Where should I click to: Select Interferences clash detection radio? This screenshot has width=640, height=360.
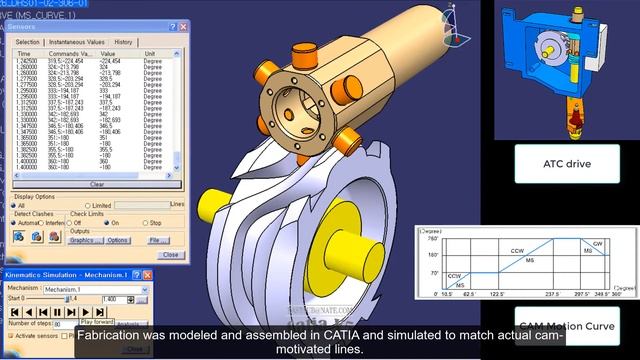(x=41, y=223)
